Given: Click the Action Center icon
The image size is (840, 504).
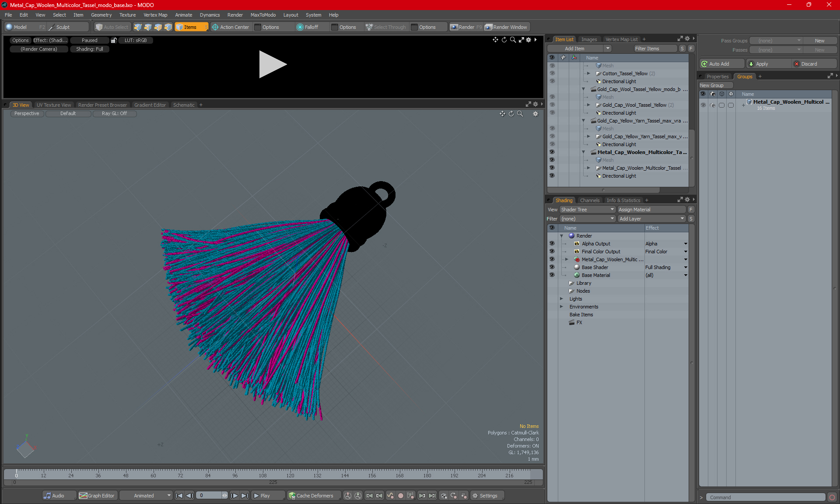Looking at the screenshot, I should 215,27.
